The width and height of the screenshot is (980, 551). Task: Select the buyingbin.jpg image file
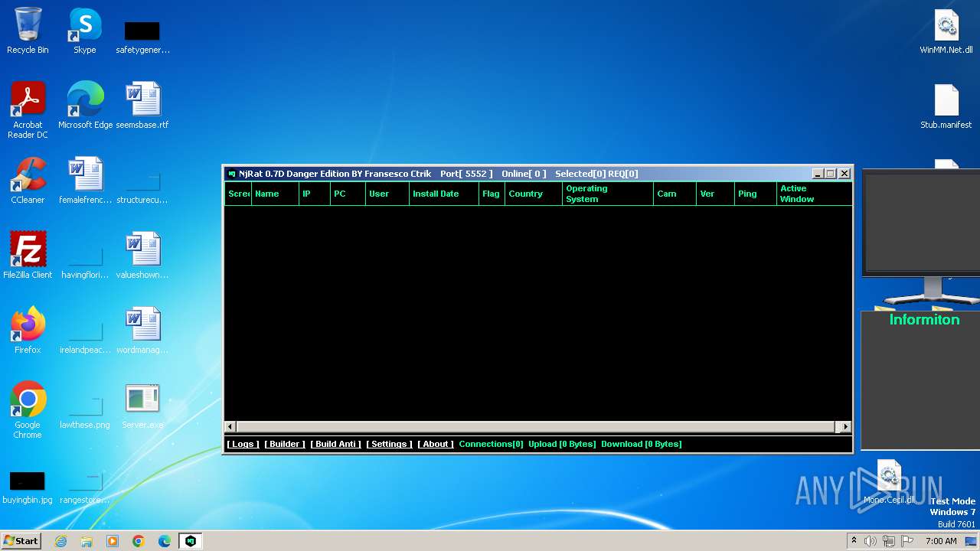[x=28, y=487]
